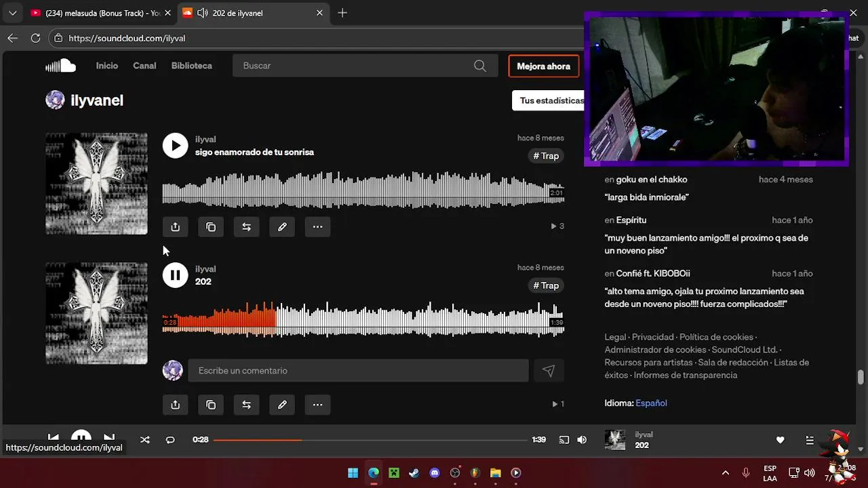Send comment with paper plane icon
The image size is (868, 488).
(x=549, y=371)
